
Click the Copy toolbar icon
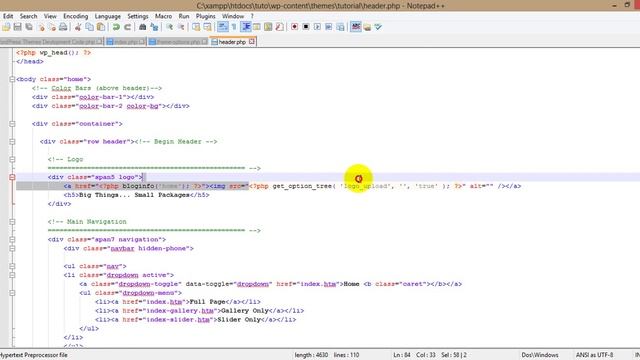click(89, 27)
